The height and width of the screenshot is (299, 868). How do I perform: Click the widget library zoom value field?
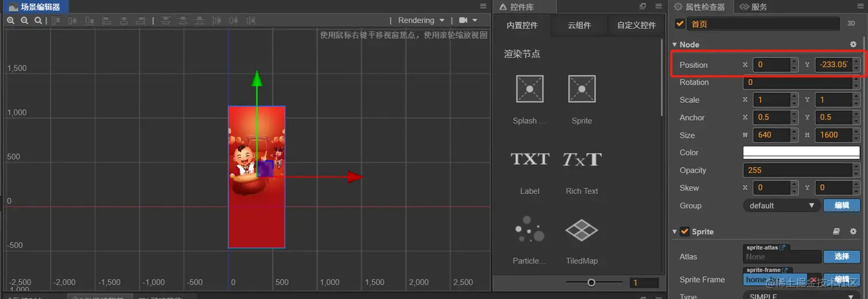coord(644,282)
